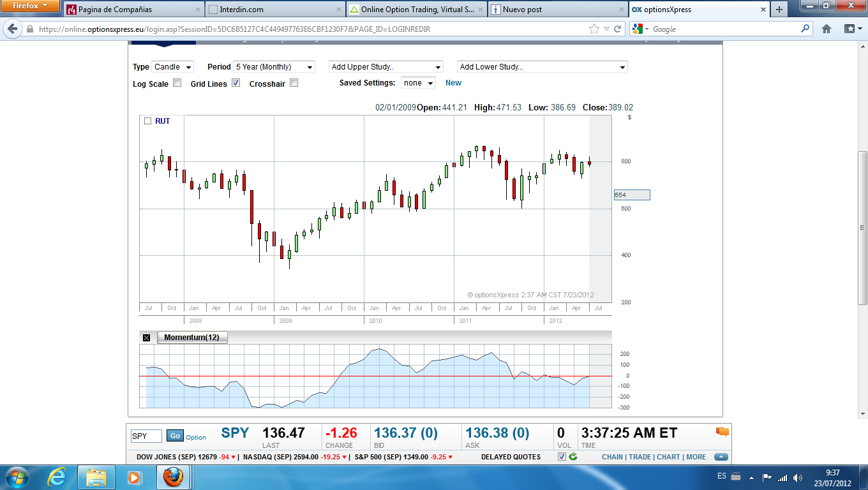Click the Show Desktop strip beside clock
Viewport: 868px width, 490px height.
click(864, 477)
